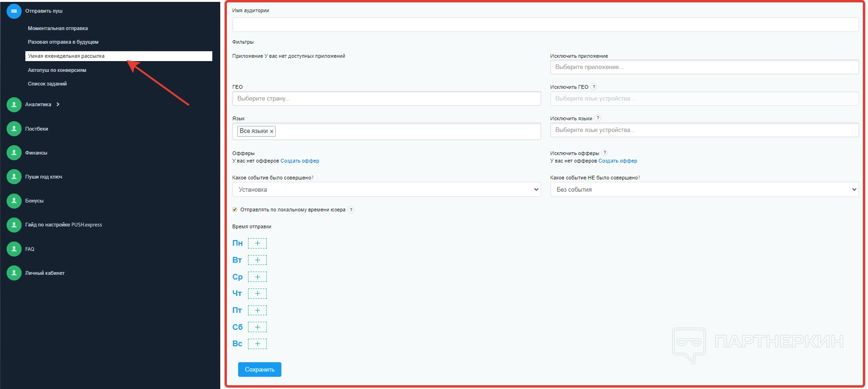This screenshot has height=389, width=868.
Task: Add a send time for Saturday (Сб)
Action: pyautogui.click(x=257, y=327)
